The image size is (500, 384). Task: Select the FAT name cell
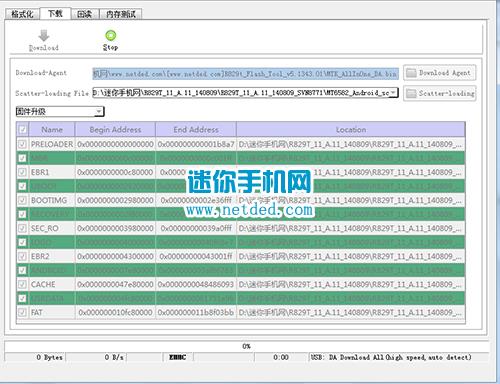coord(52,312)
